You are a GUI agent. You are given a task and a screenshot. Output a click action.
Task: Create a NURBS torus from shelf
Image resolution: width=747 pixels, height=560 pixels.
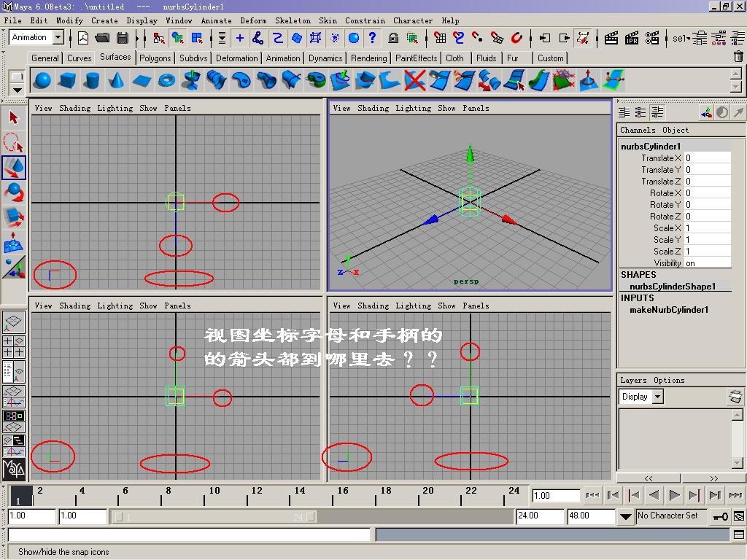click(166, 80)
